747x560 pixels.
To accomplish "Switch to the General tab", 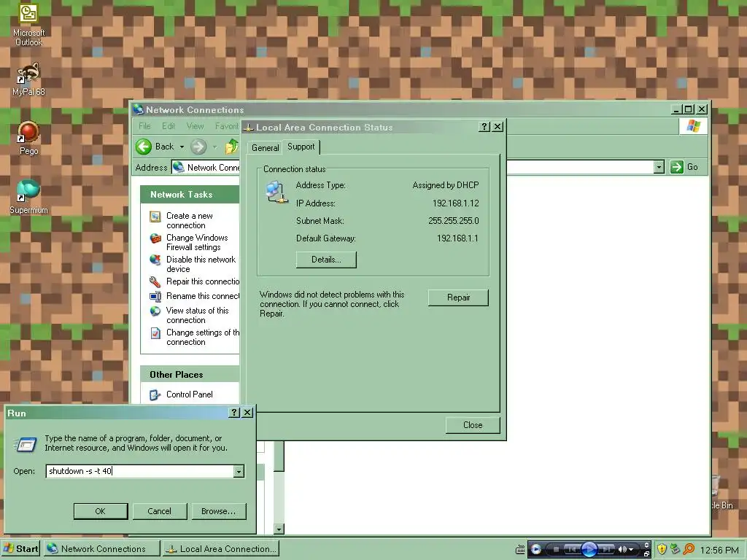I will (x=265, y=147).
